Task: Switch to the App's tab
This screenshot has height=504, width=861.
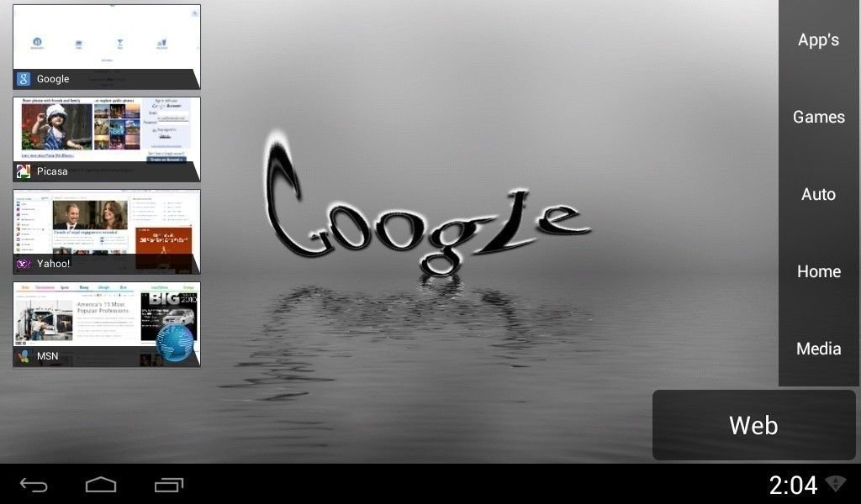Action: [x=818, y=40]
